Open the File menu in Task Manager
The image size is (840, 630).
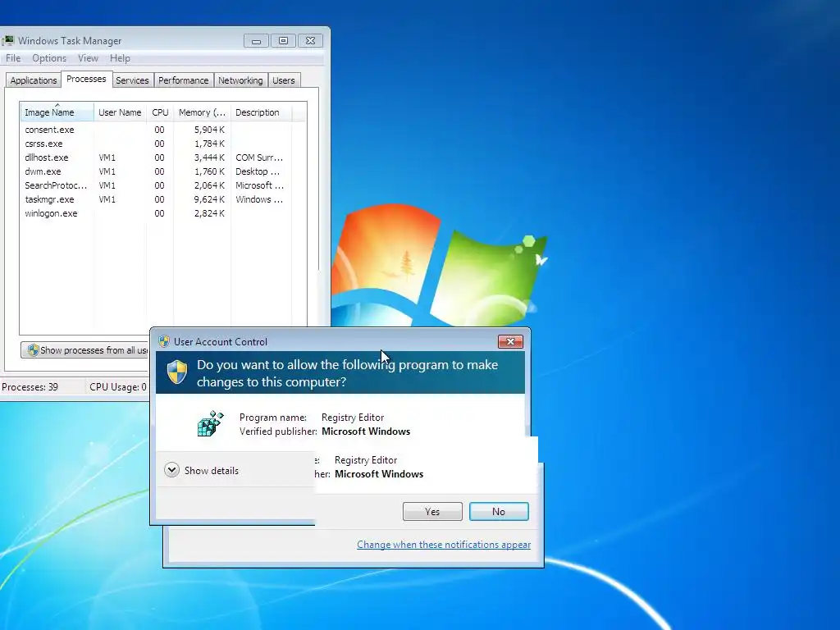(13, 58)
